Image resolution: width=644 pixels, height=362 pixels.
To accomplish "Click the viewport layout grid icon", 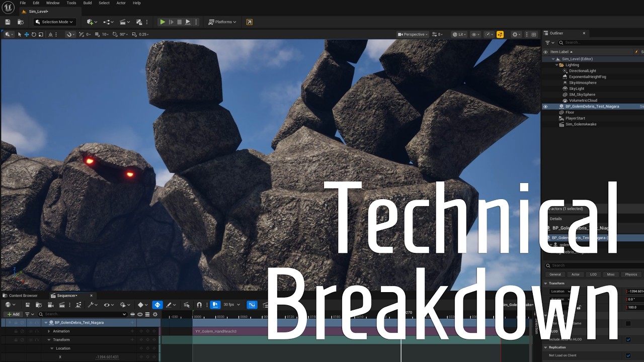I will pos(534,35).
